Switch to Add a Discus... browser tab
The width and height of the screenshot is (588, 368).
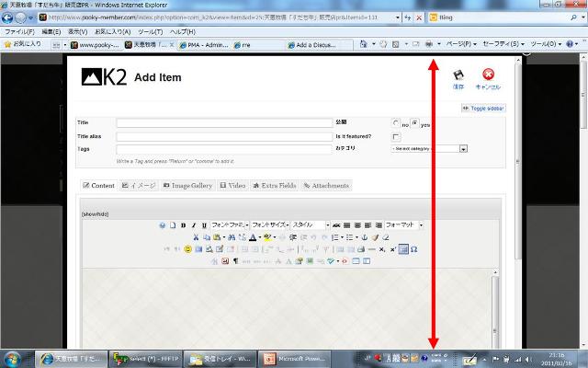(312, 45)
